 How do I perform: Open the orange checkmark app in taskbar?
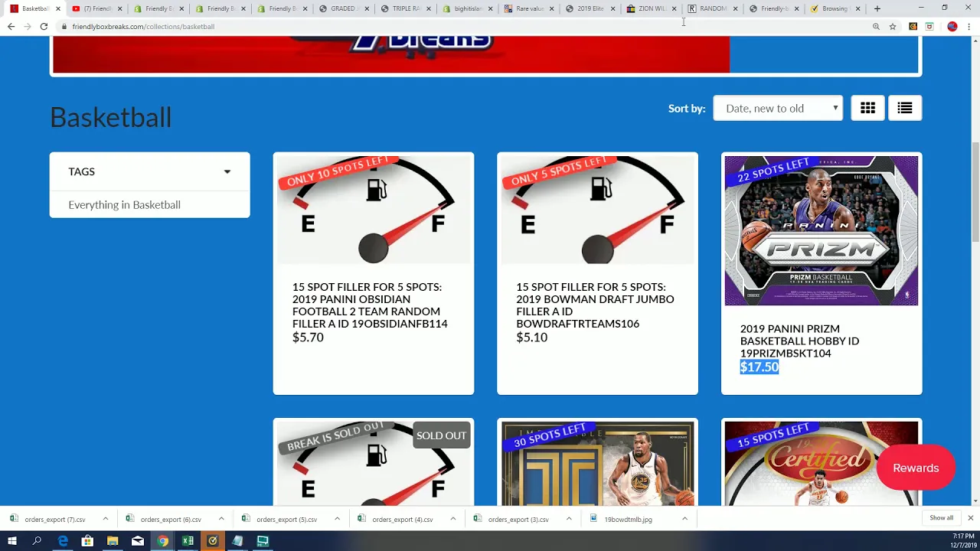[213, 541]
